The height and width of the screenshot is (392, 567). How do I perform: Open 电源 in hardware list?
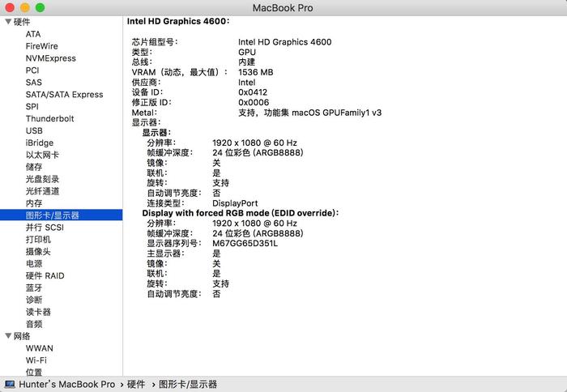tap(34, 263)
